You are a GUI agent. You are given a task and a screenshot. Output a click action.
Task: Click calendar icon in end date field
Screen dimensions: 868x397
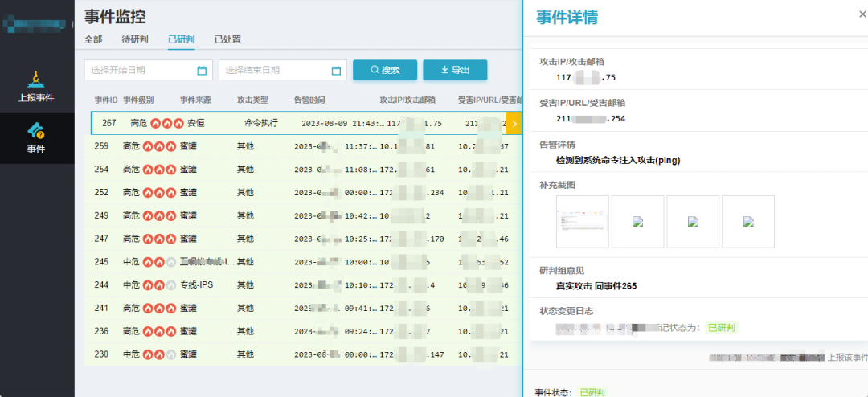(x=336, y=71)
